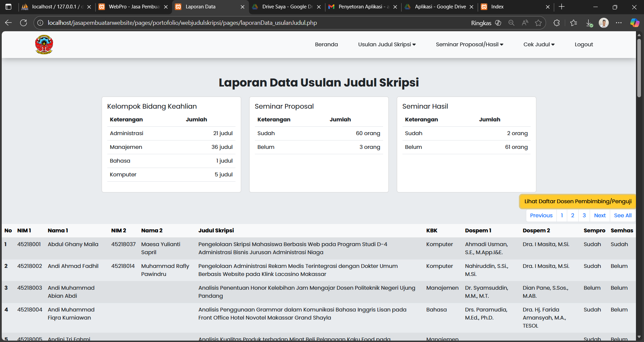Viewport: 644px width, 342px height.
Task: Click the See All pagination link
Action: pos(623,216)
